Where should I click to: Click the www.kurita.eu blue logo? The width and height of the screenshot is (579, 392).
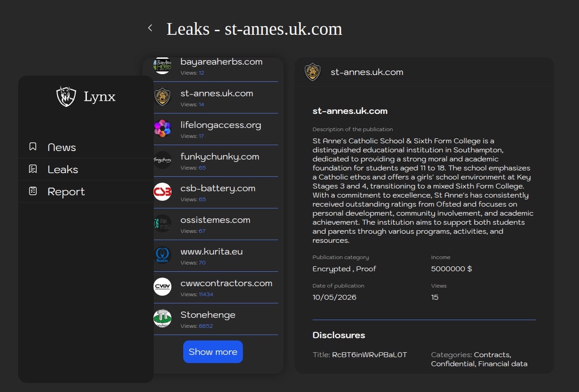pyautogui.click(x=162, y=255)
